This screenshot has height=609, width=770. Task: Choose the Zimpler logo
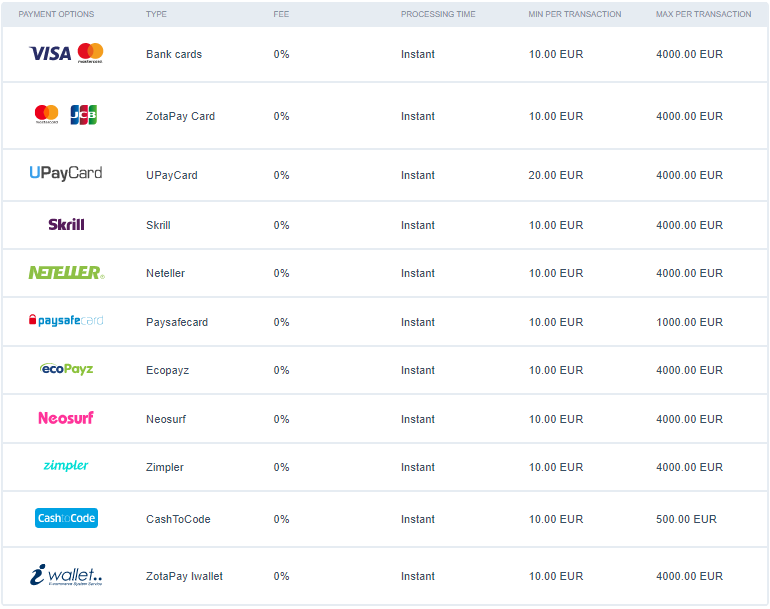pos(66,466)
